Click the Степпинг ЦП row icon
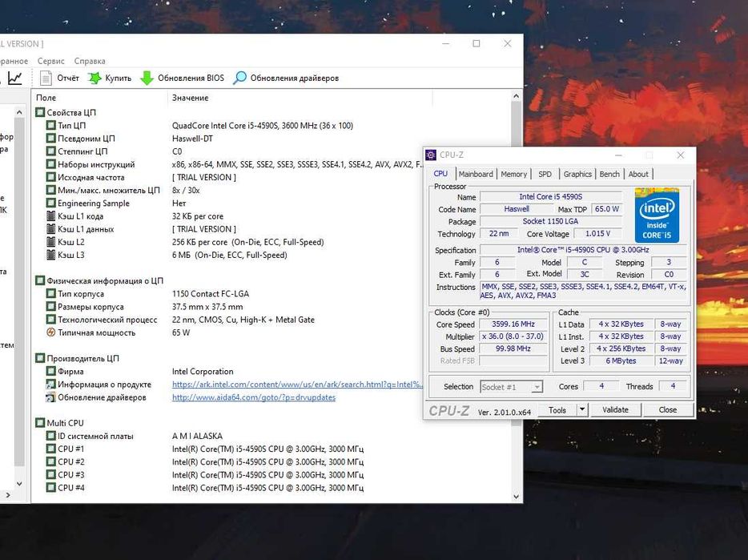The width and height of the screenshot is (748, 560). pyautogui.click(x=51, y=151)
